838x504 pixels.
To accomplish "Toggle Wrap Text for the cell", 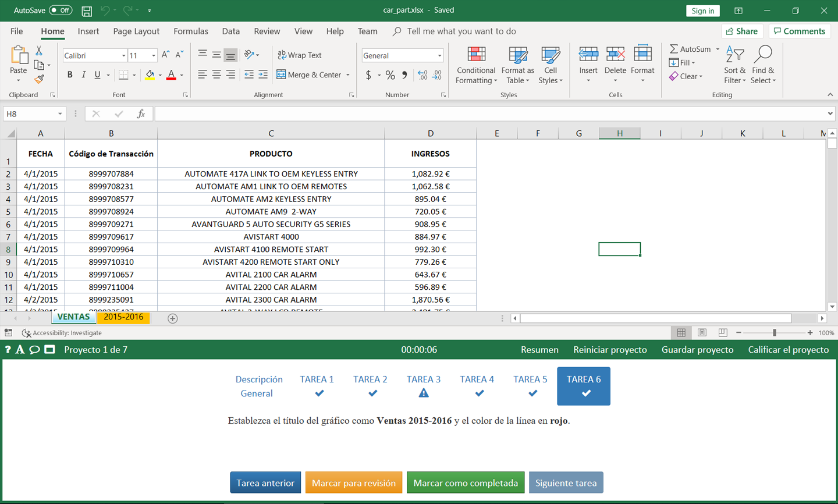I will tap(300, 55).
